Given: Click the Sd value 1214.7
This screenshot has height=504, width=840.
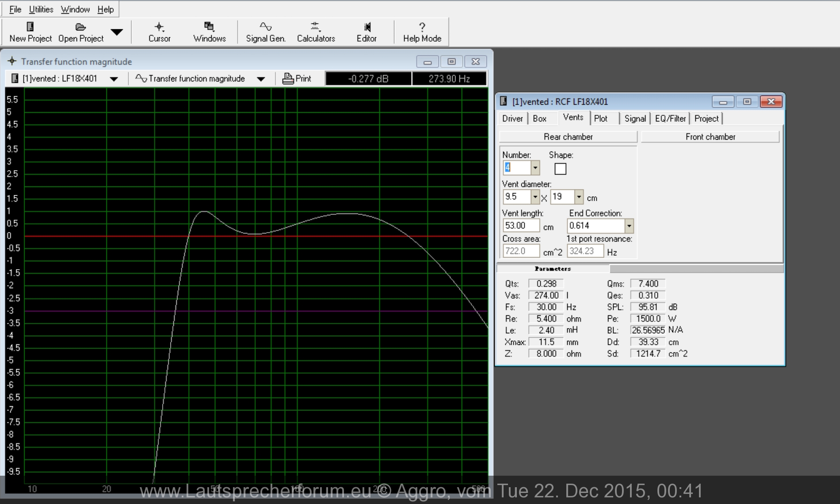Looking at the screenshot, I should tap(648, 354).
